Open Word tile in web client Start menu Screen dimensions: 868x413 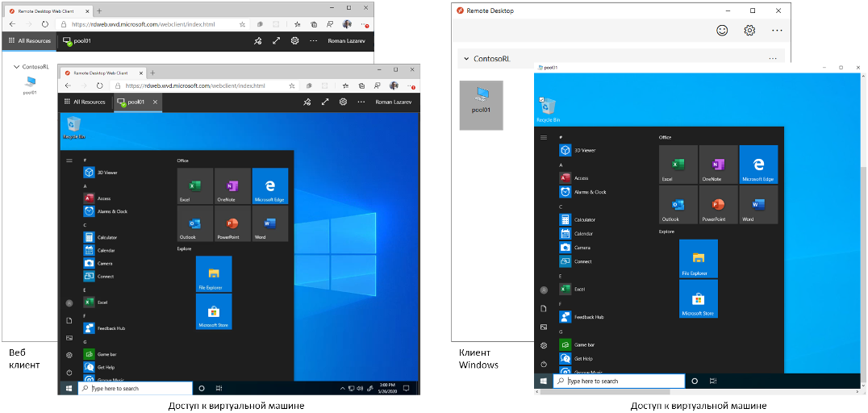coord(270,223)
